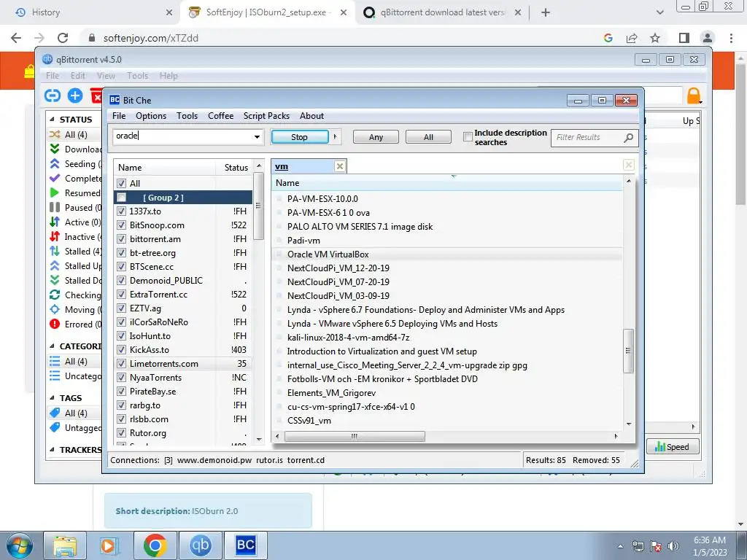Click qBittorrent resume/link toolbar icon
Image resolution: width=747 pixels, height=560 pixels.
53,96
